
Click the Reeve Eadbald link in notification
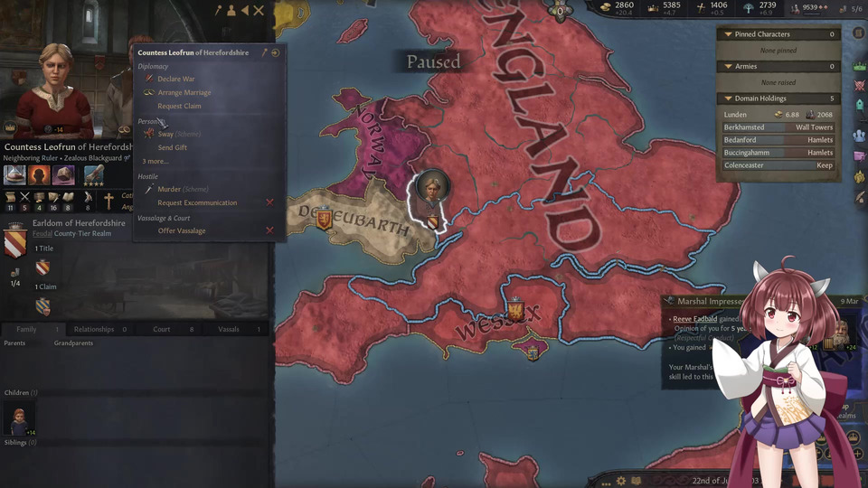(694, 319)
